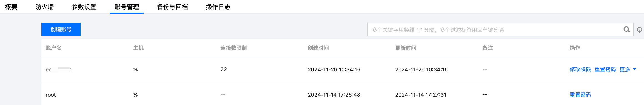644x105 pixels.
Task: Open the 备份与回档 tab
Action: tap(172, 7)
